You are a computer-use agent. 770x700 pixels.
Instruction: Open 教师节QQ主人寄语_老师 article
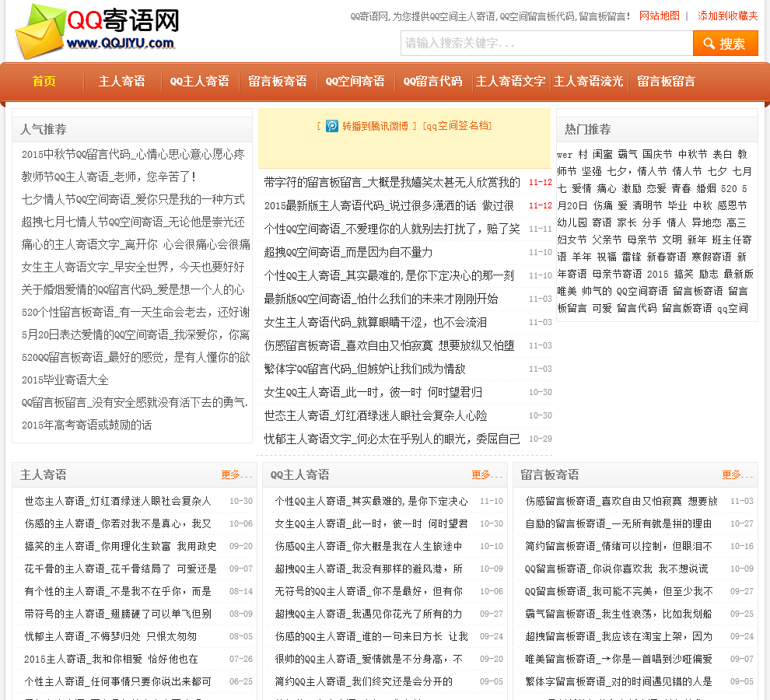click(x=109, y=177)
